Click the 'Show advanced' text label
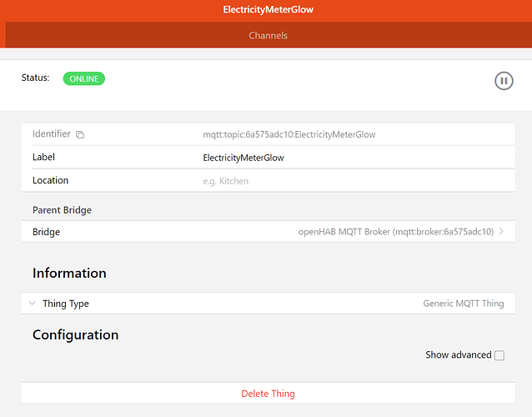Screen dimensions: 532x417 tap(458, 355)
